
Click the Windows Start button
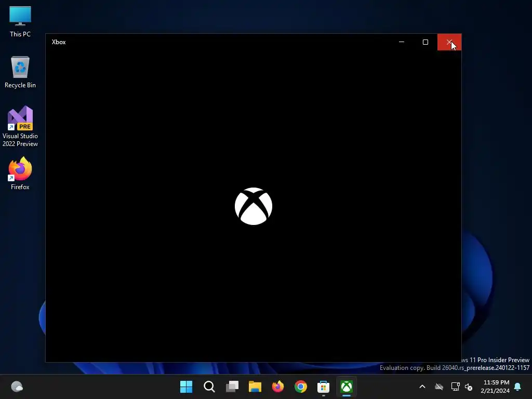(186, 387)
